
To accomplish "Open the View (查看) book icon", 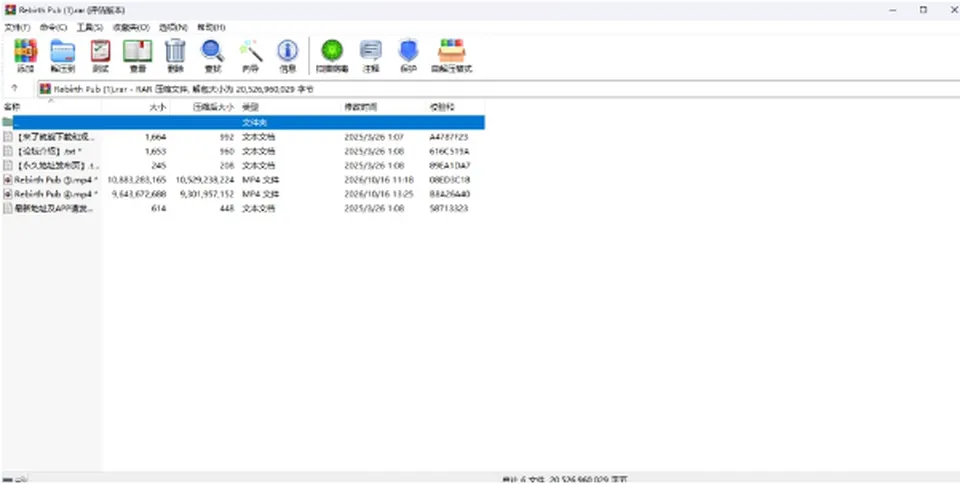I will pos(138,56).
